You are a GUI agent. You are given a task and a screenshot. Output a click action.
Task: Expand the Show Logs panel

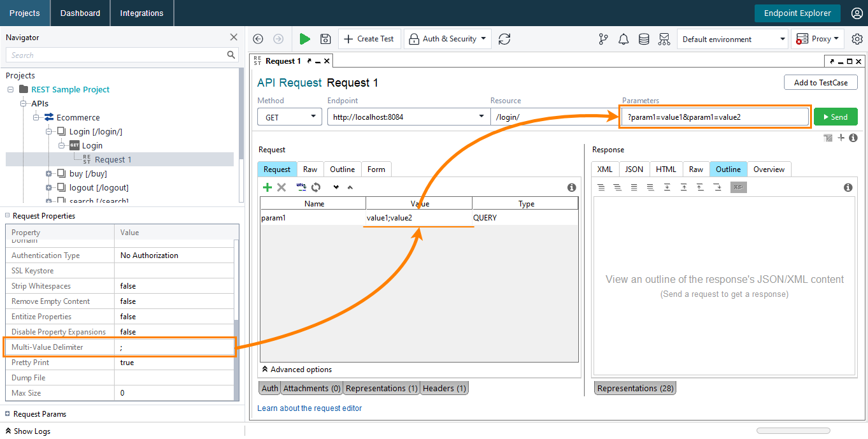(x=28, y=431)
